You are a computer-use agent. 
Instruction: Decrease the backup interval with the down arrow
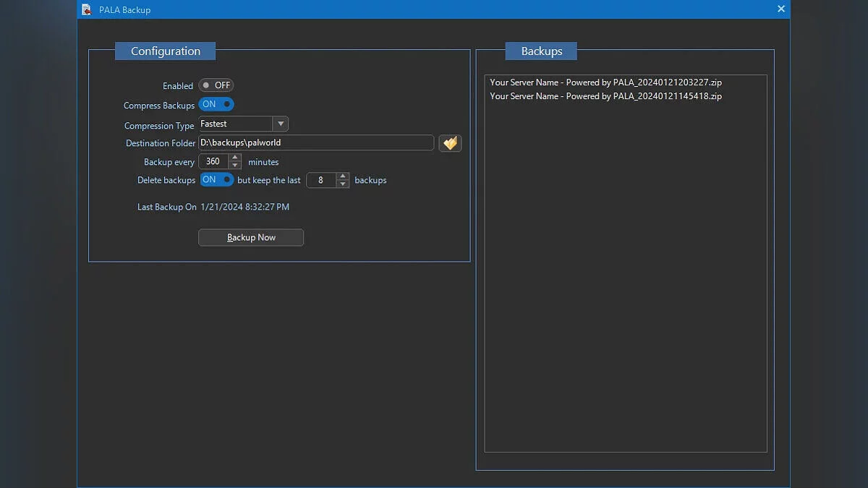click(x=234, y=165)
